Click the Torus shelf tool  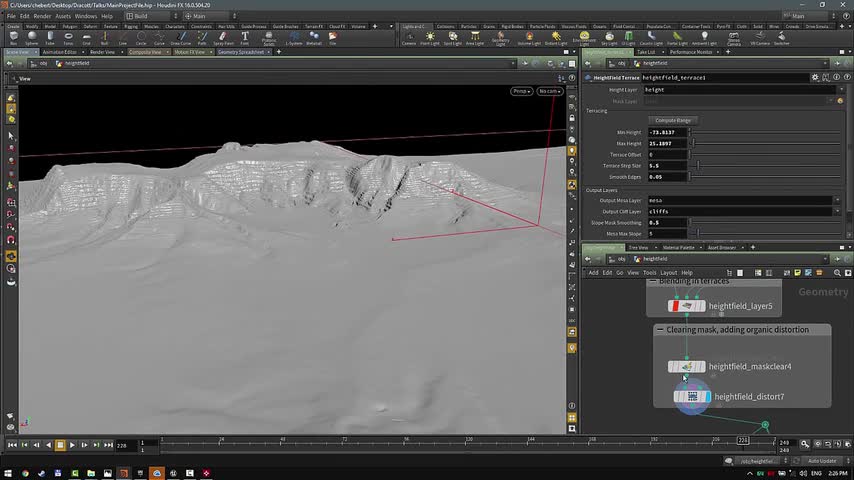(68, 38)
